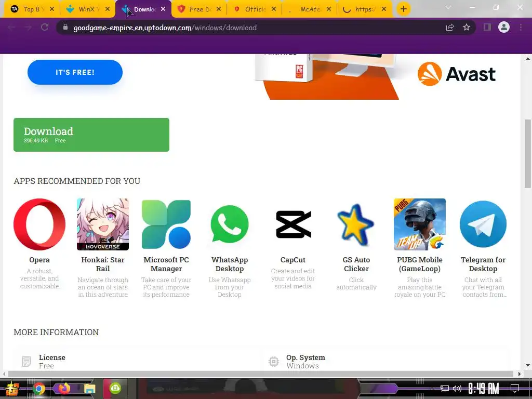Click the browser reload icon

point(45,28)
